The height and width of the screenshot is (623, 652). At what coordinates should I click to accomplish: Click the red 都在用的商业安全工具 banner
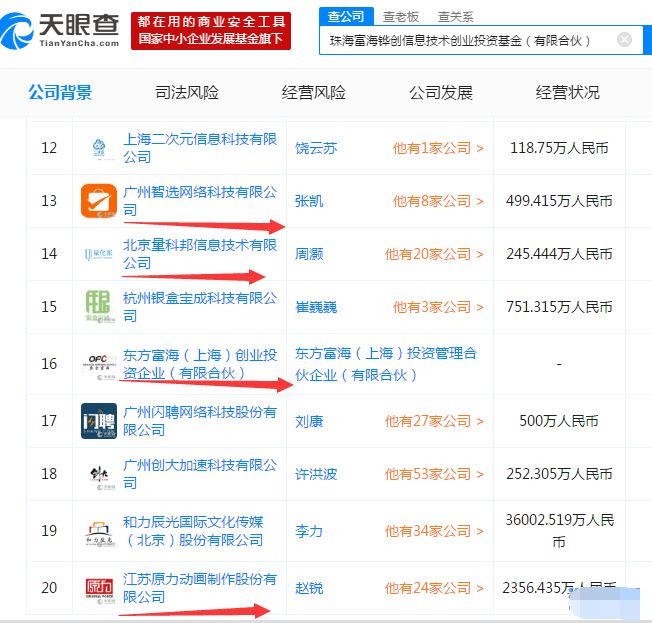[x=211, y=31]
